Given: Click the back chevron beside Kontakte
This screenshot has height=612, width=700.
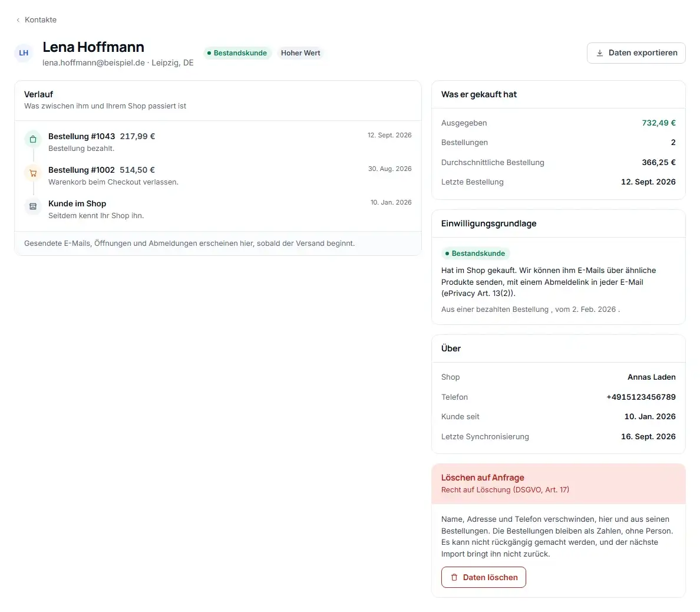Looking at the screenshot, I should point(18,20).
